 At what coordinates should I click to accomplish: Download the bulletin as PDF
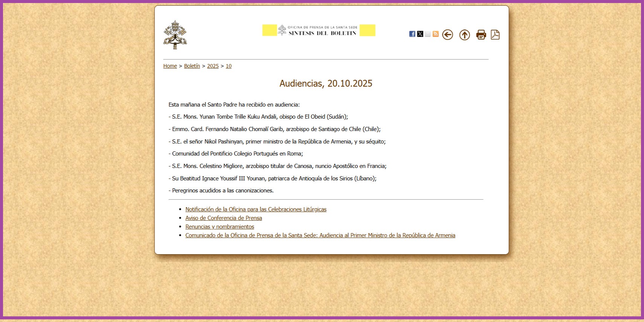(495, 35)
